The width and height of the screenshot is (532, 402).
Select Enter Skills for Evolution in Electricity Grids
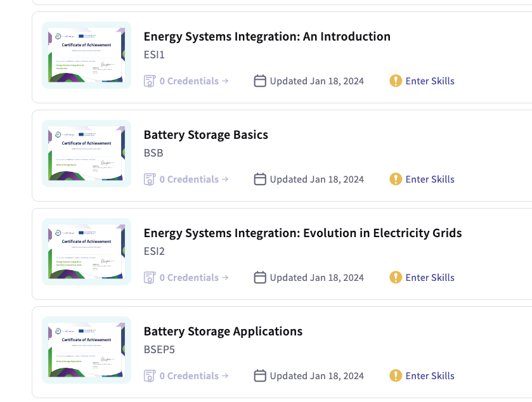(430, 278)
